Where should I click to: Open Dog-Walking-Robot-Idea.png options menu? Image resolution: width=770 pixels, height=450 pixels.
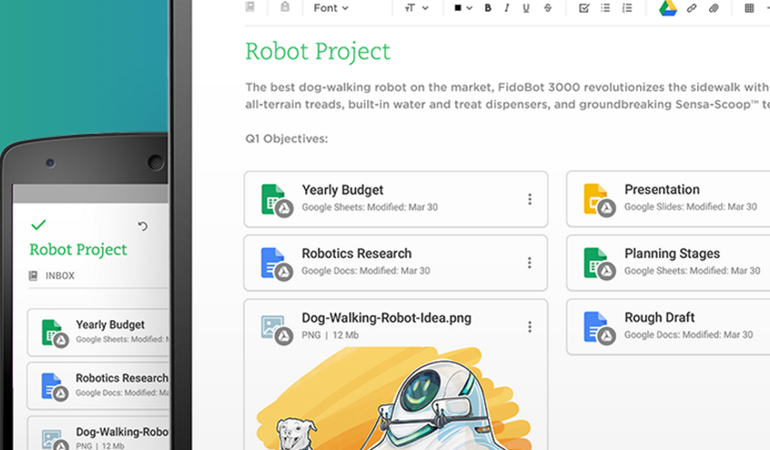[530, 327]
